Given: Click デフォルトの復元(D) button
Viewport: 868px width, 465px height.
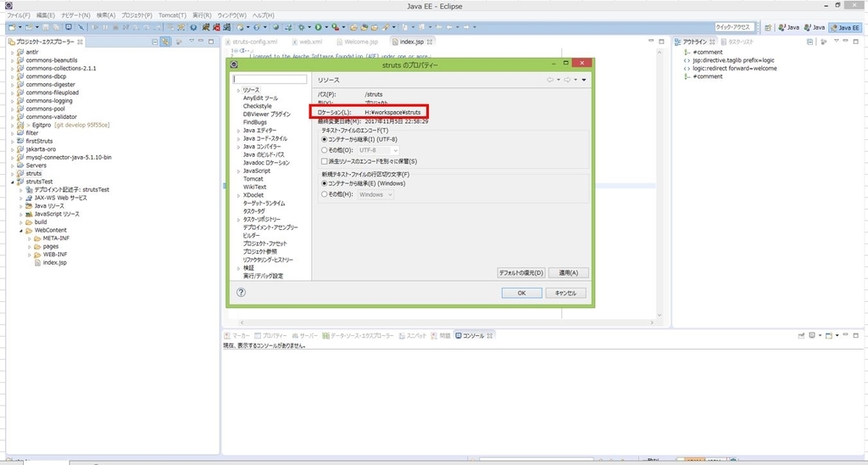Looking at the screenshot, I should (x=521, y=272).
